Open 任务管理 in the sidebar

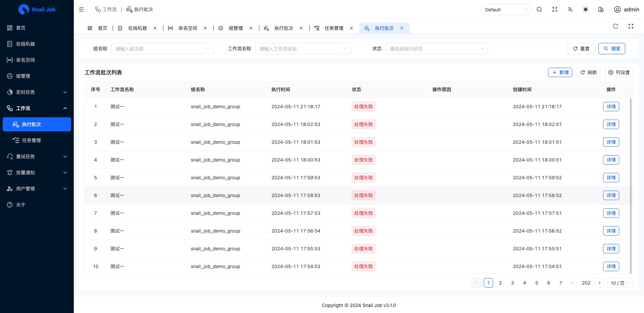click(32, 140)
